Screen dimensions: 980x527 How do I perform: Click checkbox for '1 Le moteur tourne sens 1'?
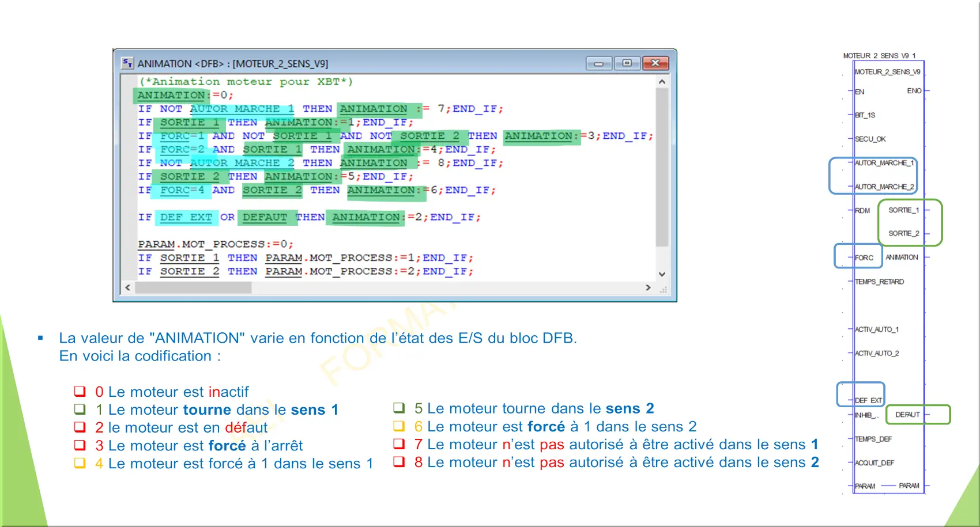click(x=80, y=410)
